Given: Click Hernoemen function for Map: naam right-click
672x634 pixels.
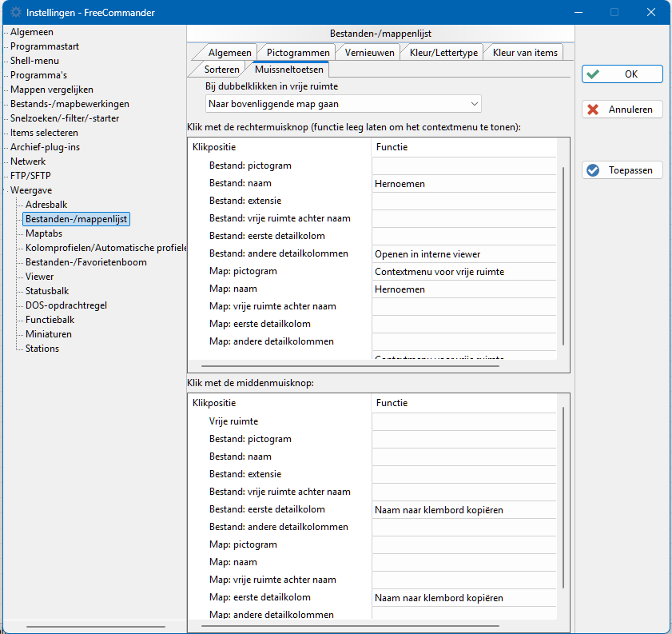Looking at the screenshot, I should coord(463,289).
